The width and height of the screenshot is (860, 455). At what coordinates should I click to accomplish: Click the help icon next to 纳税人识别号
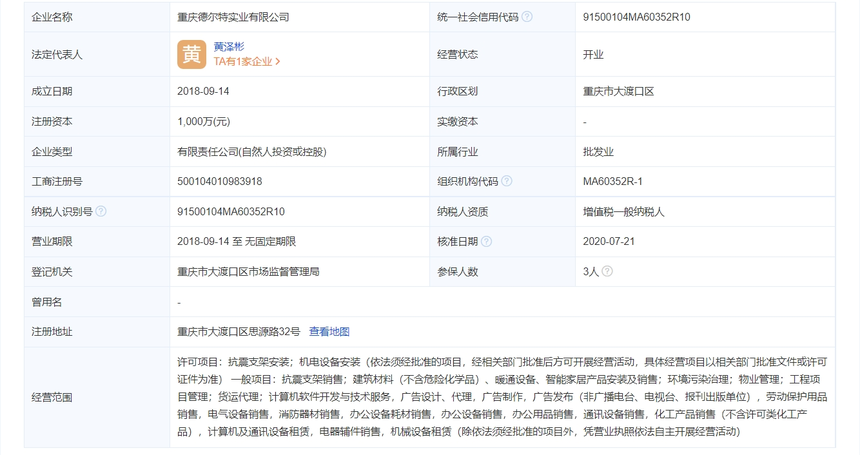coord(101,212)
